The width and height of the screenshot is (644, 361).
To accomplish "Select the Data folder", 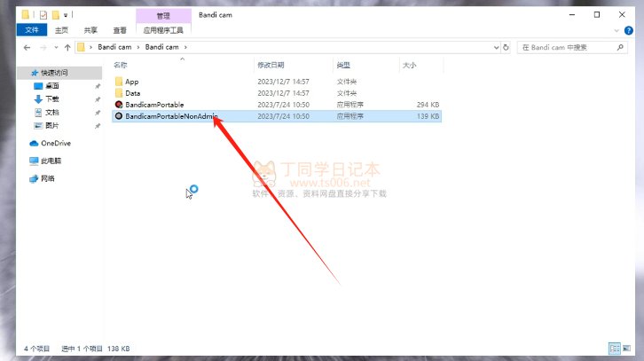I will click(132, 93).
